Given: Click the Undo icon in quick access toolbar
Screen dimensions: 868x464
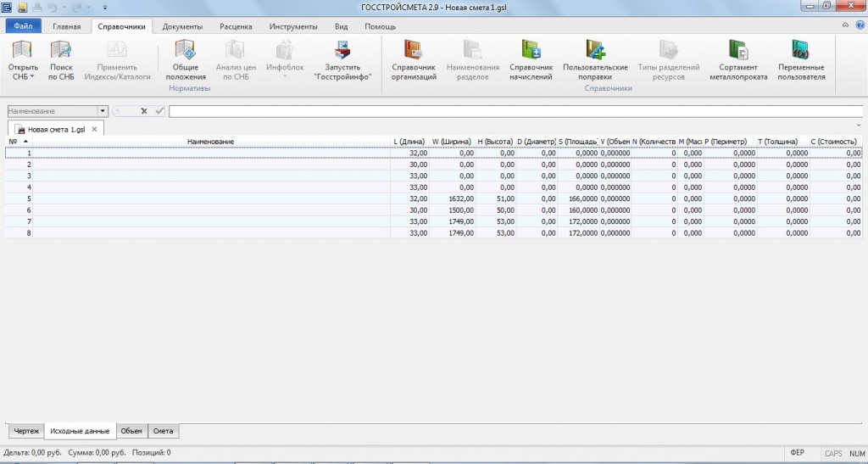Looking at the screenshot, I should click(52, 8).
